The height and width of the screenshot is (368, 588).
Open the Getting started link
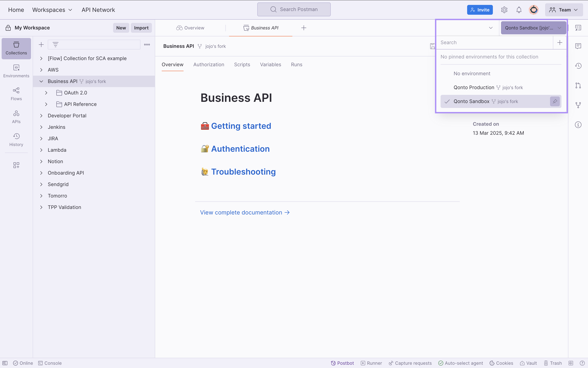click(x=241, y=126)
